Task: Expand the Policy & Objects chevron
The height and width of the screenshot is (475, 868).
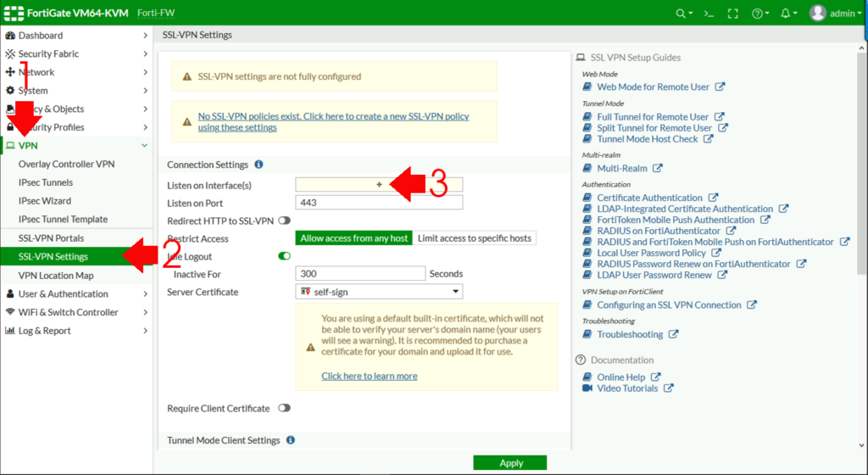Action: pyautogui.click(x=145, y=109)
